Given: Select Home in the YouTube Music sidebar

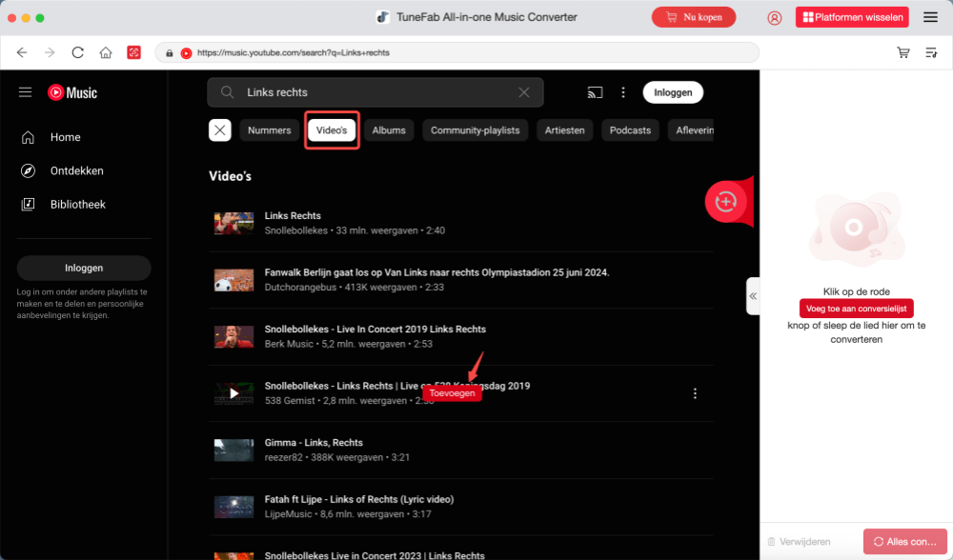Looking at the screenshot, I should (65, 137).
